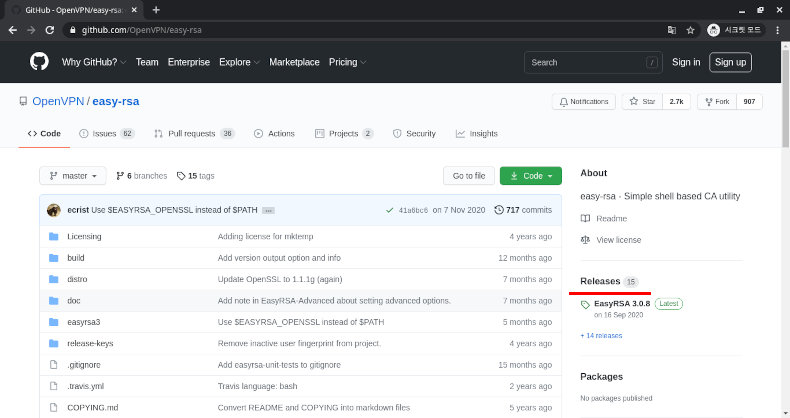Click the release tag icon beside EasyRSA 3.0.8

pyautogui.click(x=585, y=305)
